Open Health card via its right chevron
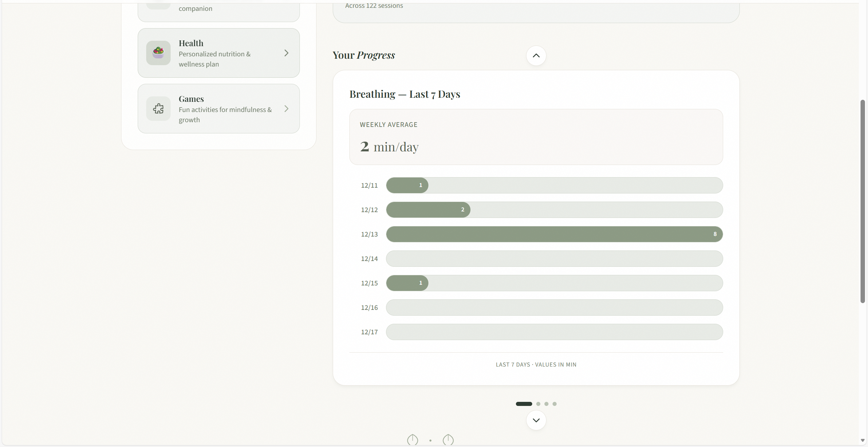 pyautogui.click(x=286, y=53)
